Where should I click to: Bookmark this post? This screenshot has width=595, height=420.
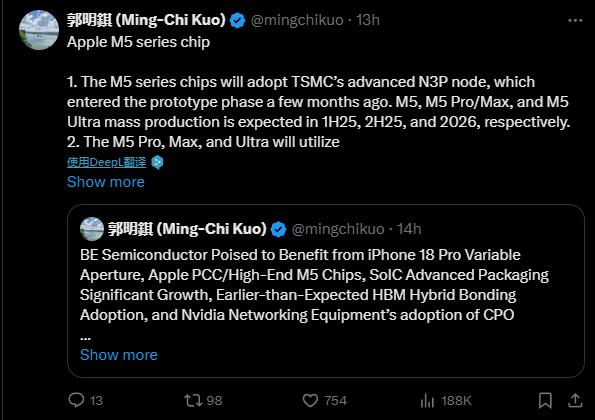[x=545, y=400]
